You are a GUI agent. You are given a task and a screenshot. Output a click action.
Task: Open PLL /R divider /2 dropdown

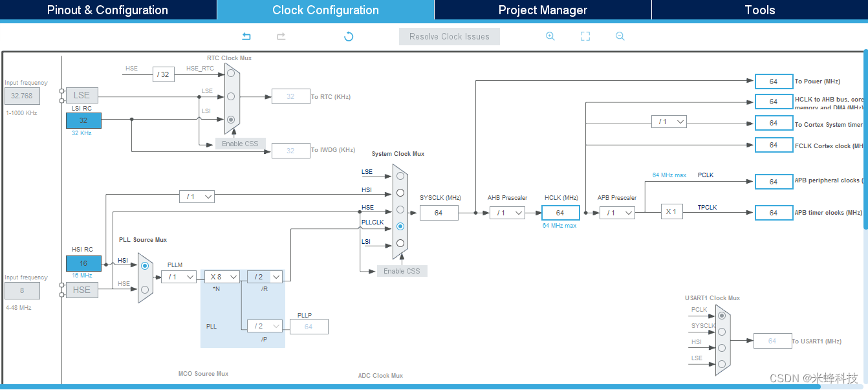(265, 277)
